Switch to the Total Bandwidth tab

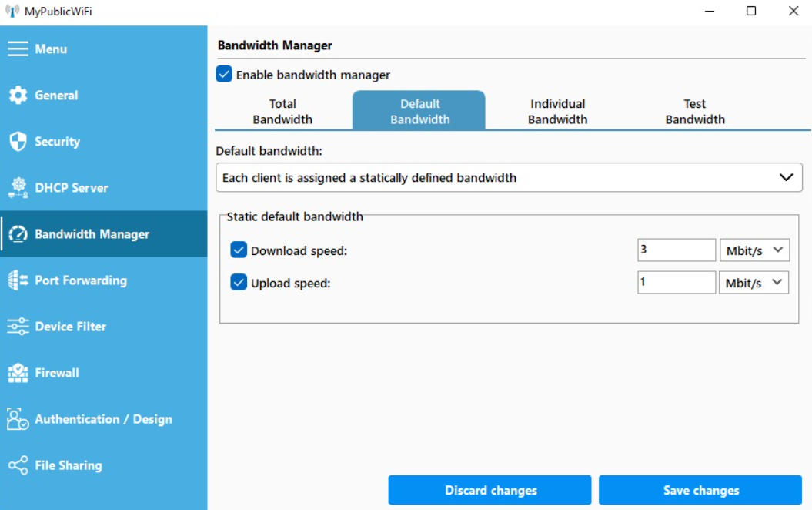[x=282, y=112]
